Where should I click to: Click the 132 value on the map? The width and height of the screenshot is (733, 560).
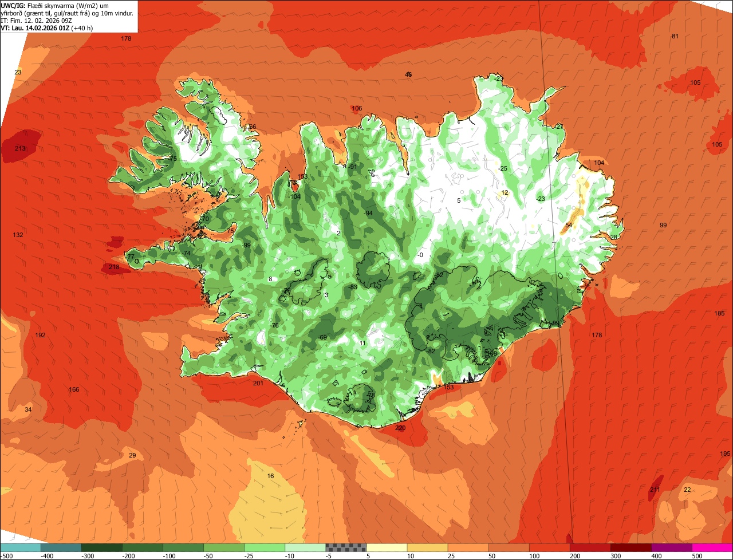click(x=18, y=235)
